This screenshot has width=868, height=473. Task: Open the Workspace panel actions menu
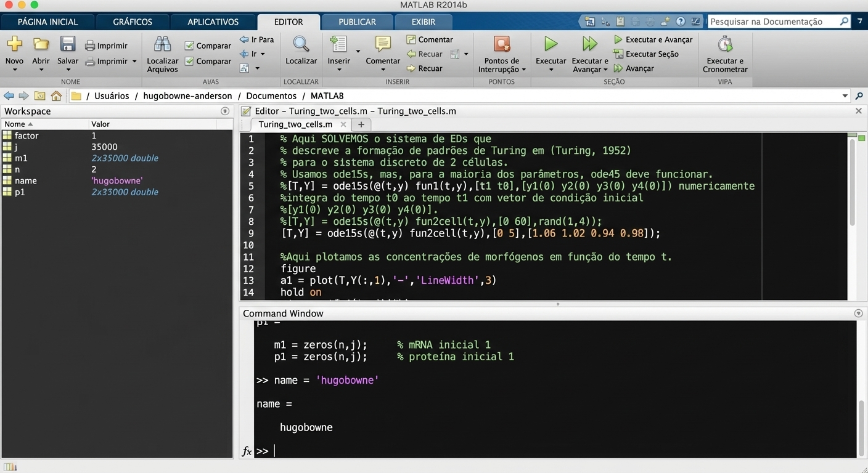[x=225, y=111]
